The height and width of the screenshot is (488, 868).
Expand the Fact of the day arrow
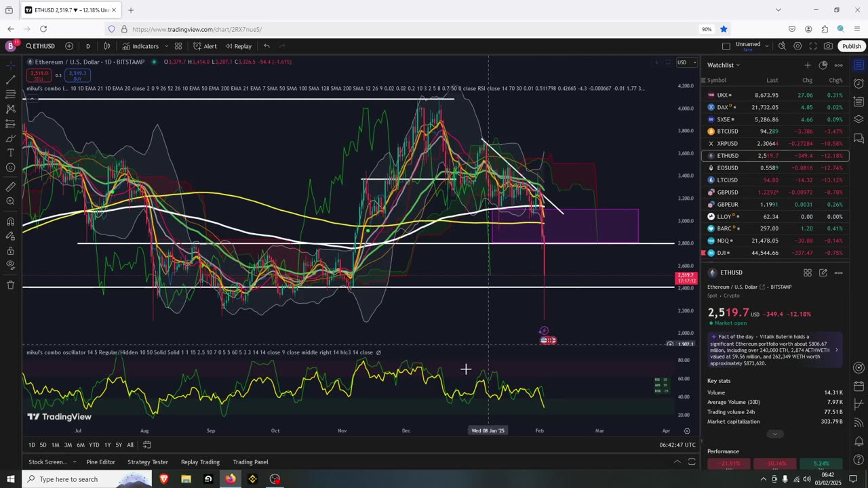[x=836, y=350]
